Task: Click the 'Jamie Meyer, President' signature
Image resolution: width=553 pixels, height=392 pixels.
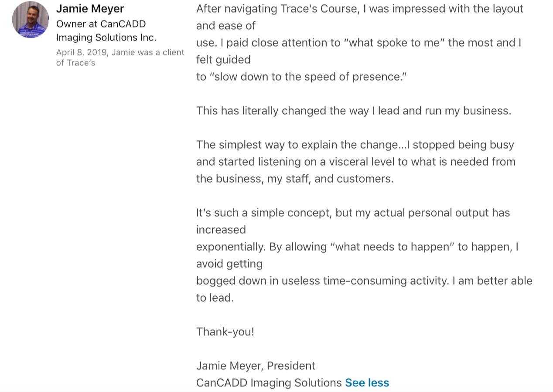Action: coord(256,366)
